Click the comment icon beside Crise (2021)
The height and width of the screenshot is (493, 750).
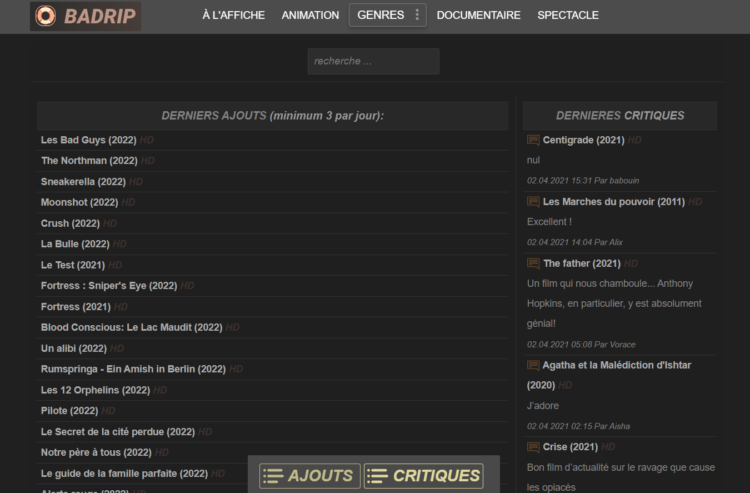point(533,447)
